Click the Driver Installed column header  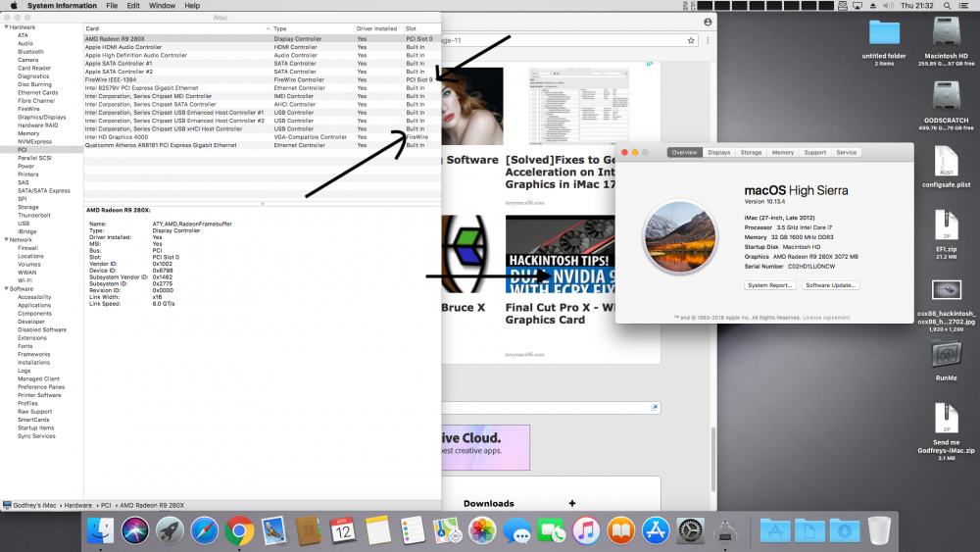[x=376, y=28]
